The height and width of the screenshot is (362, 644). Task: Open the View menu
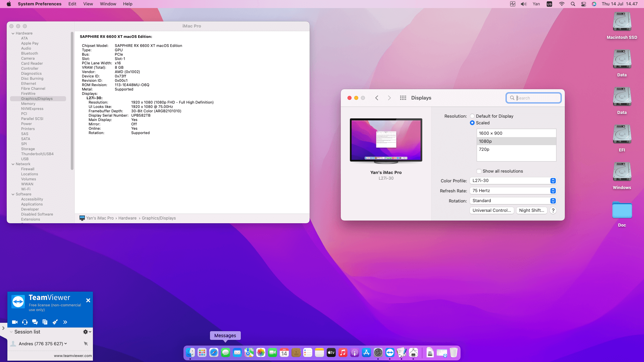pos(88,4)
